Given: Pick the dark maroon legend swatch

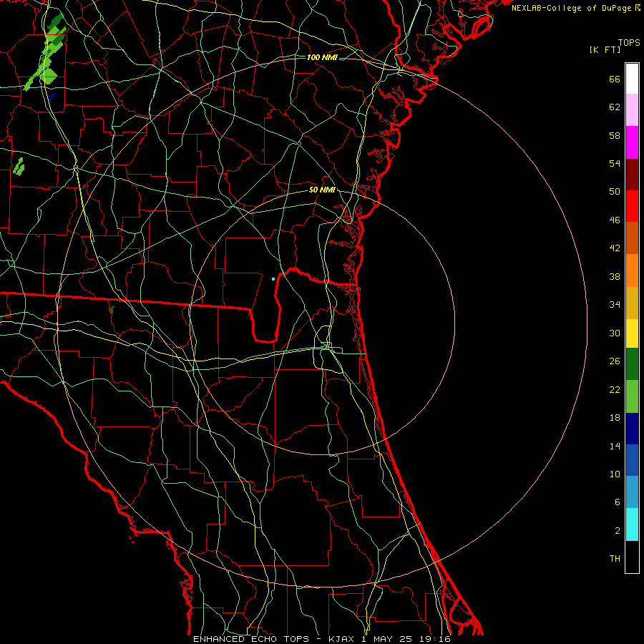Looking at the screenshot, I should click(632, 174).
